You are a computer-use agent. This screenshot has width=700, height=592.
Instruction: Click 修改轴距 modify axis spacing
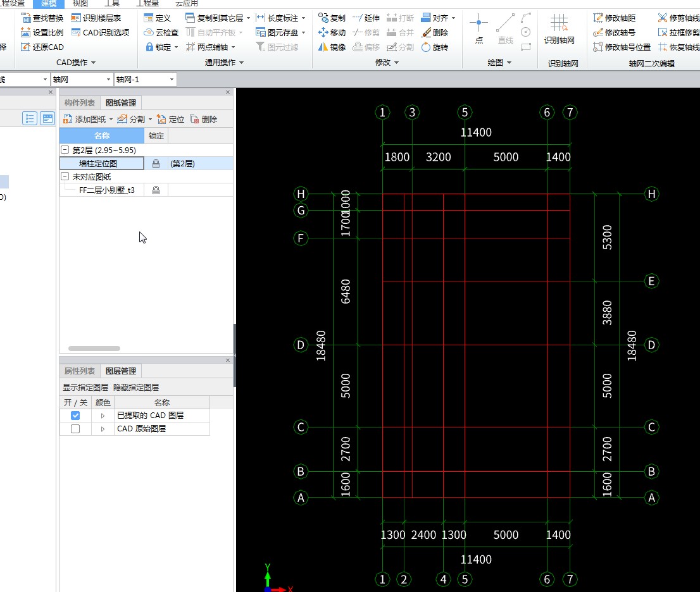click(615, 18)
